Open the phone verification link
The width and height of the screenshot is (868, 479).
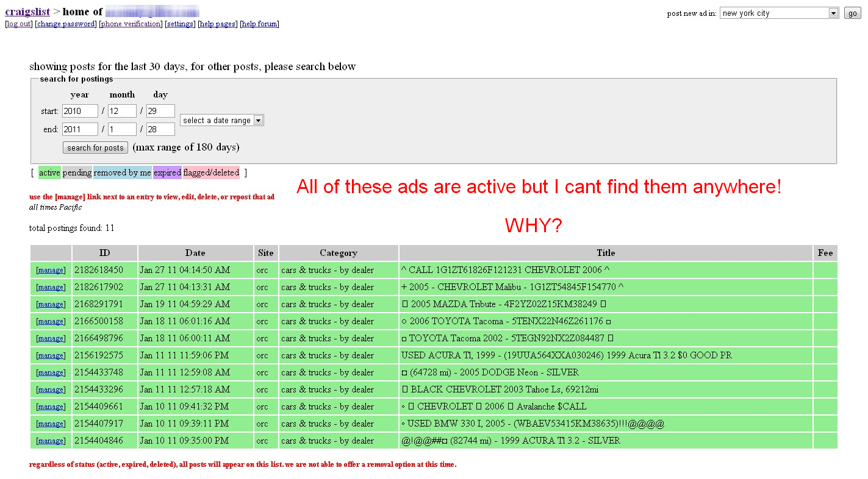(131, 24)
